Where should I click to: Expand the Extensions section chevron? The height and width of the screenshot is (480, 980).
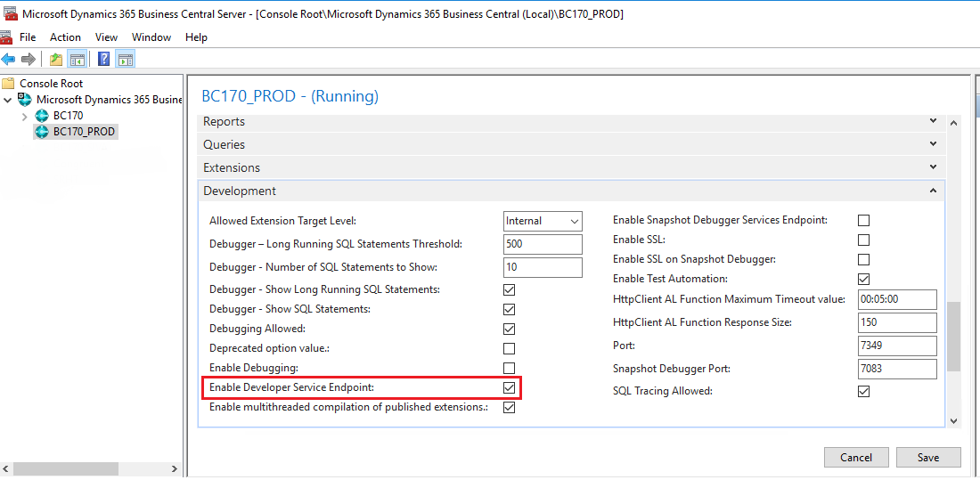coord(933,167)
